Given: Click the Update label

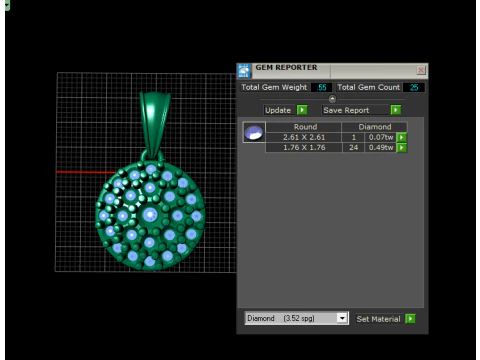Looking at the screenshot, I should [x=278, y=110].
